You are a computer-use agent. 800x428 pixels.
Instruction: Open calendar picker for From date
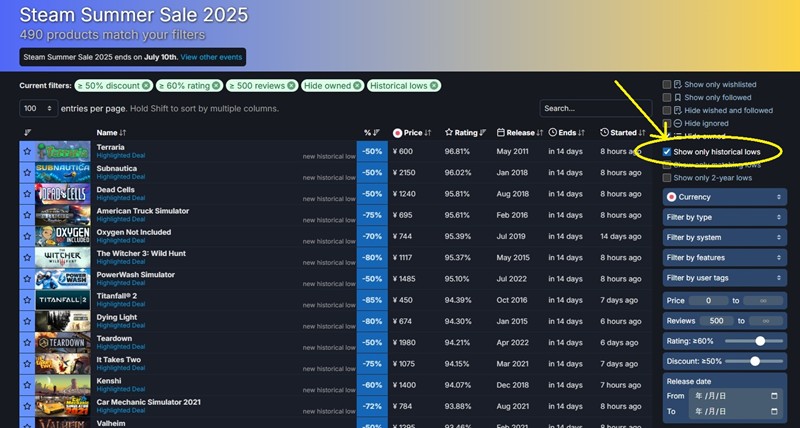pos(774,396)
